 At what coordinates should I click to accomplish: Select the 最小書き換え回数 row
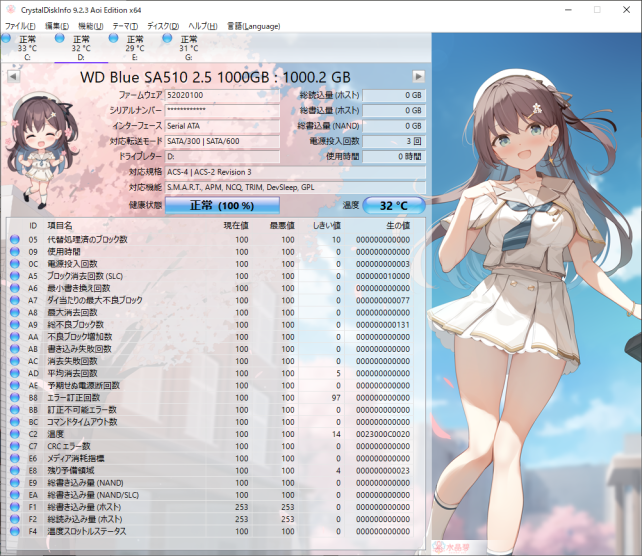coord(211,288)
